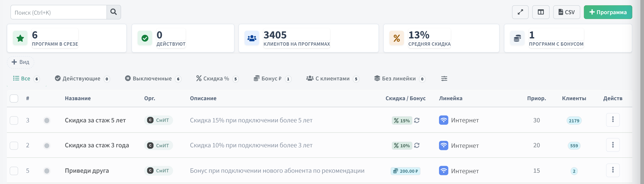Switch to the Скидка % tab
This screenshot has height=184, width=644.
click(x=217, y=79)
